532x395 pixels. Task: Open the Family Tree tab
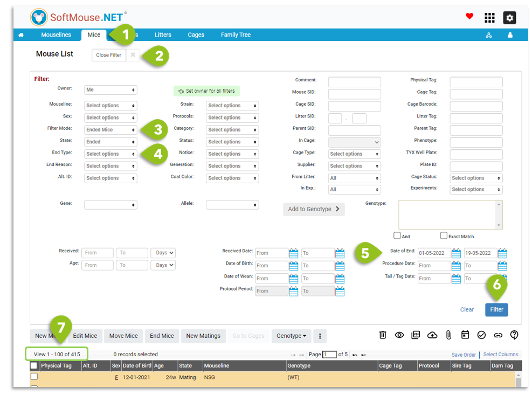[x=236, y=34]
